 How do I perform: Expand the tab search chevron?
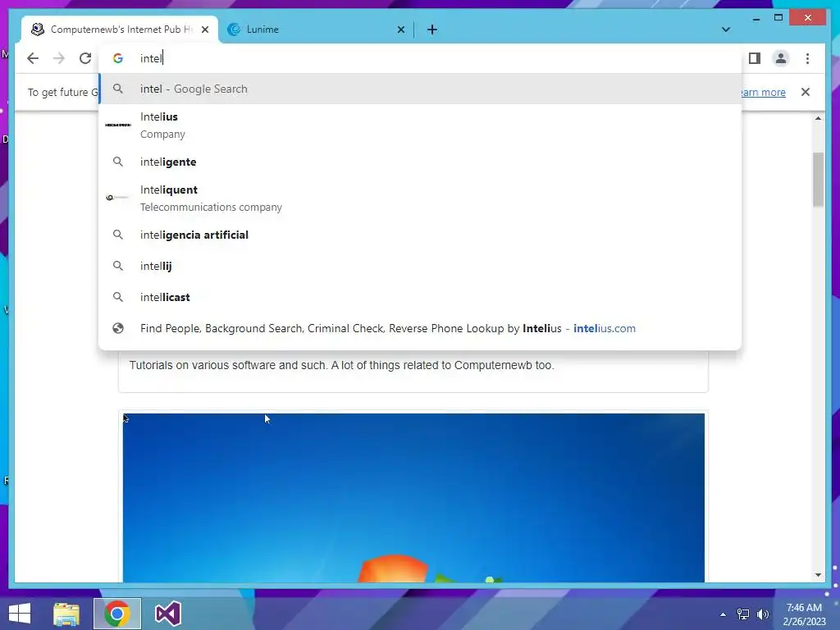pos(726,30)
